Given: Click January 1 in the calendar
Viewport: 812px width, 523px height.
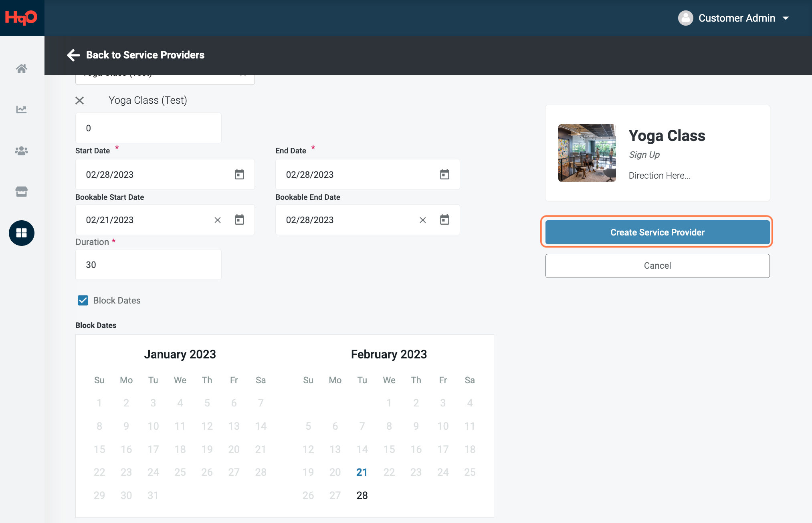Looking at the screenshot, I should pos(99,403).
